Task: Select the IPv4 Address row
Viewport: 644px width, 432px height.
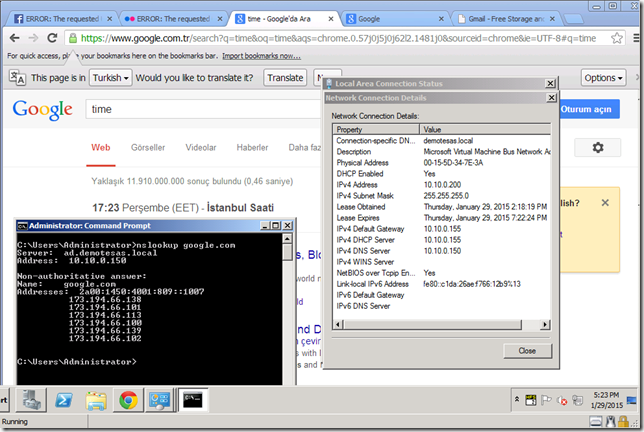Action: 442,185
